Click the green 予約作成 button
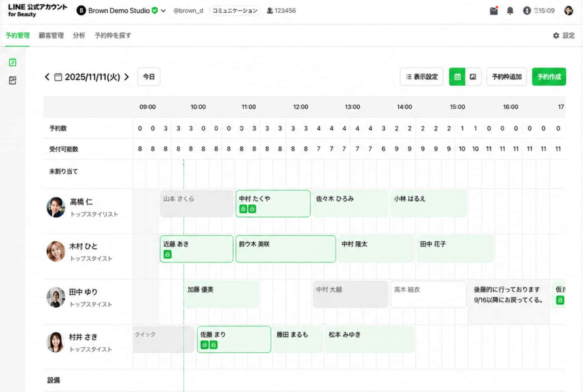 549,77
